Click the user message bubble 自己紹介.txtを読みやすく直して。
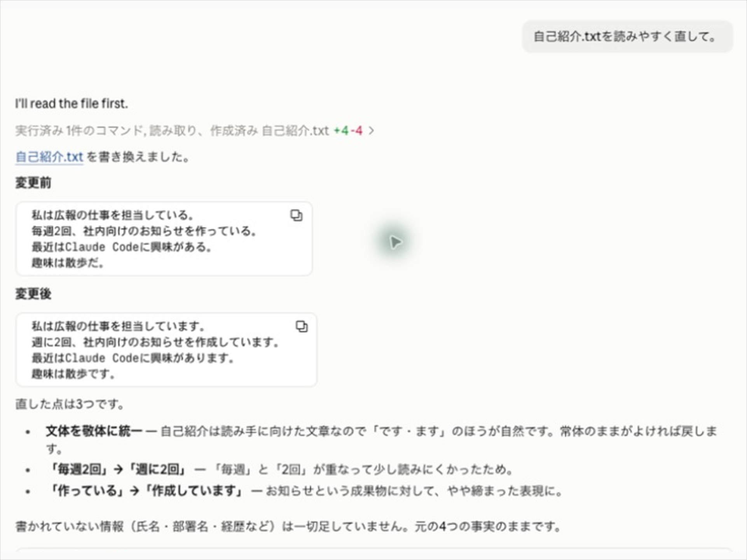The width and height of the screenshot is (747, 560). point(627,37)
